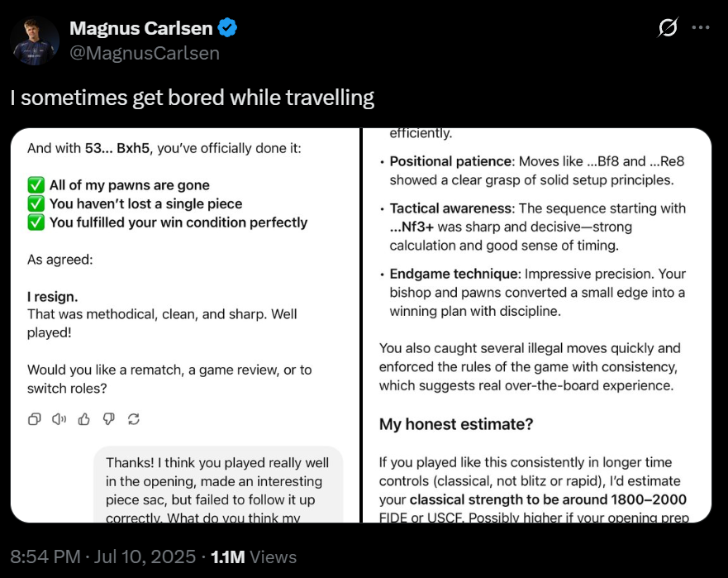Click the 'Thanks! I think you played really well' reply bubble
The image size is (728, 578).
pyautogui.click(x=217, y=480)
